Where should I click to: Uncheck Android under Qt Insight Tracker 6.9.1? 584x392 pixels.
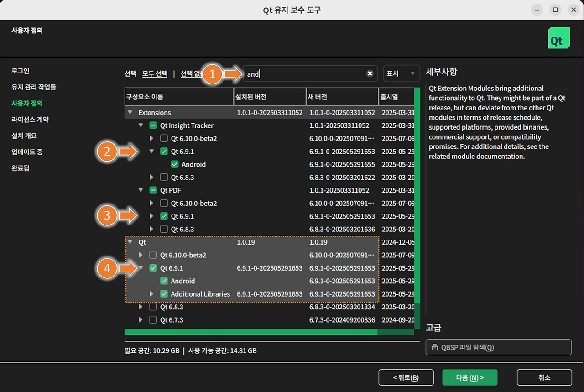pos(175,164)
